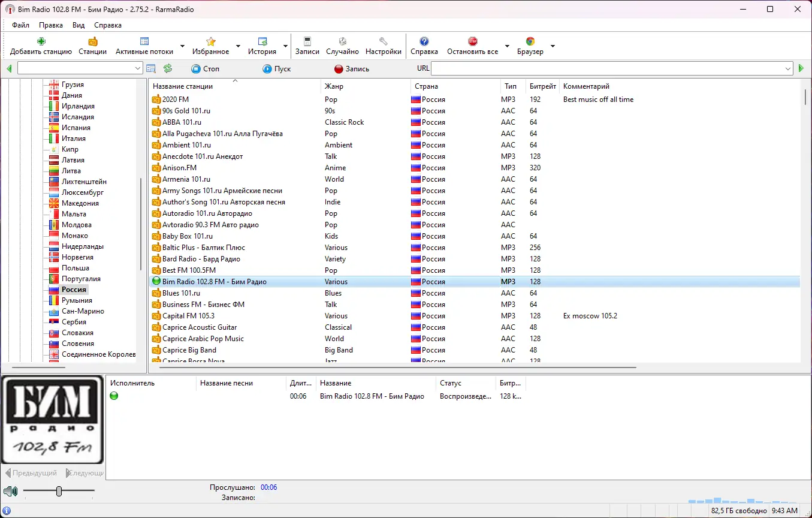Open the Правка menu
The image size is (812, 518).
(x=51, y=25)
